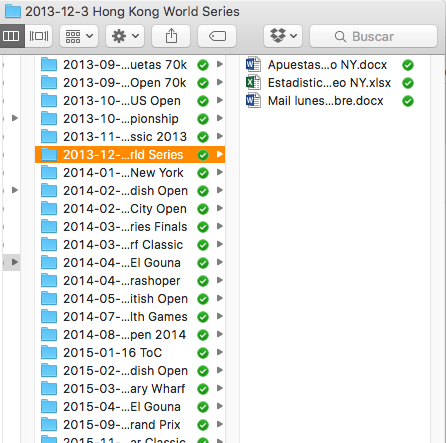Expand arrow of 2015-09-…rand Prix folder
This screenshot has width=446, height=443.
[220, 424]
